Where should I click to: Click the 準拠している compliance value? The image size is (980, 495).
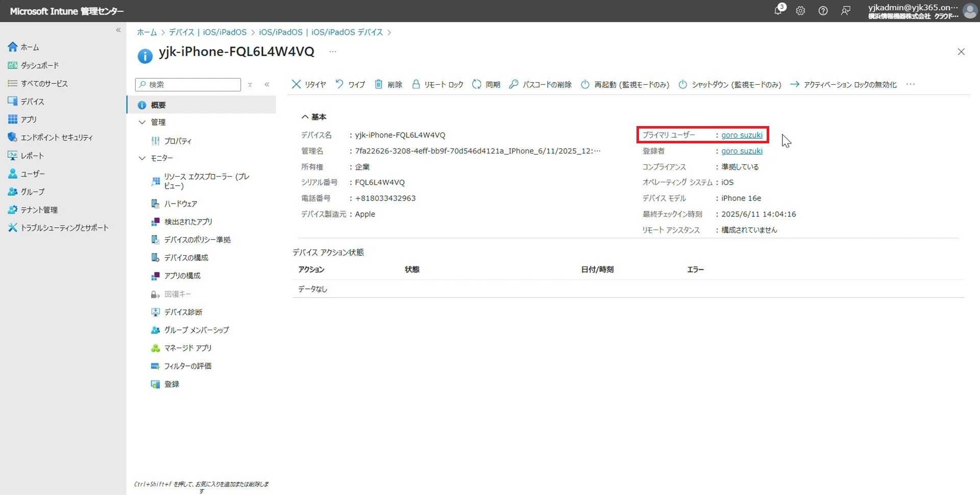(740, 167)
